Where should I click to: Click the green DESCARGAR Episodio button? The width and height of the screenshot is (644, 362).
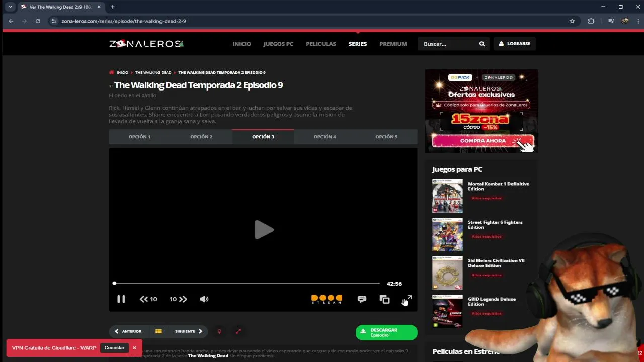(386, 332)
